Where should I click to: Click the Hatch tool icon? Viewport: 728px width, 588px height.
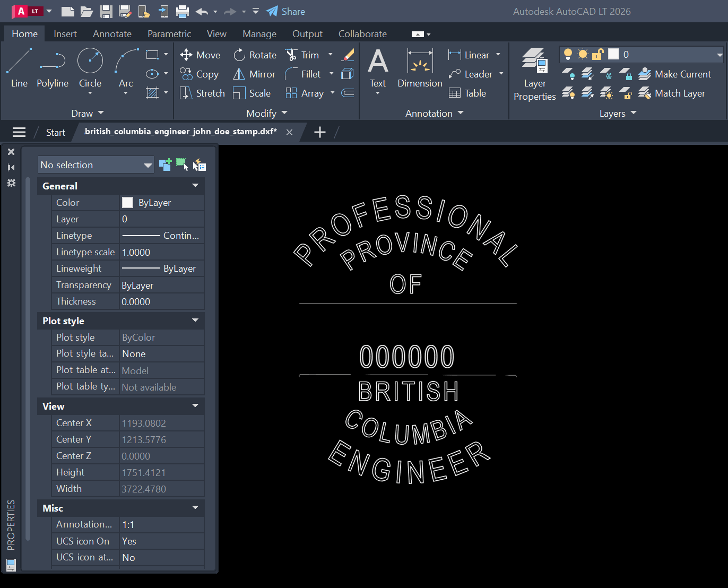[x=152, y=93]
